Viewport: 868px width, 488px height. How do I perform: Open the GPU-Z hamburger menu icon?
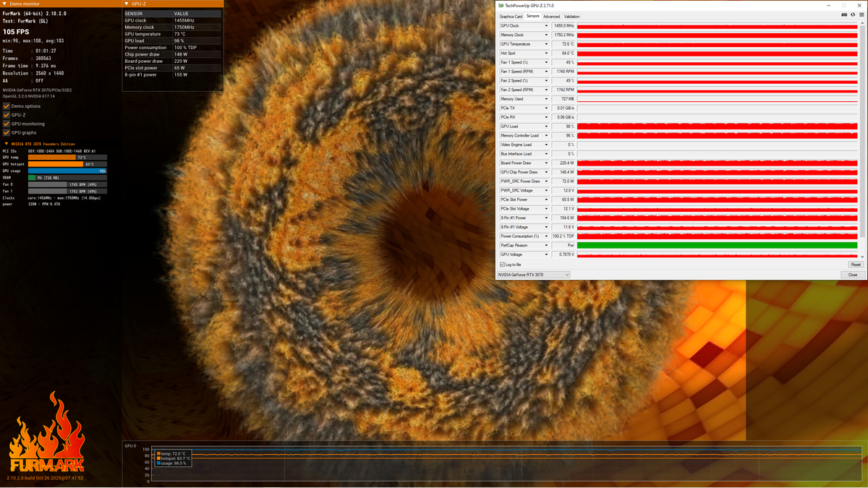pyautogui.click(x=860, y=14)
